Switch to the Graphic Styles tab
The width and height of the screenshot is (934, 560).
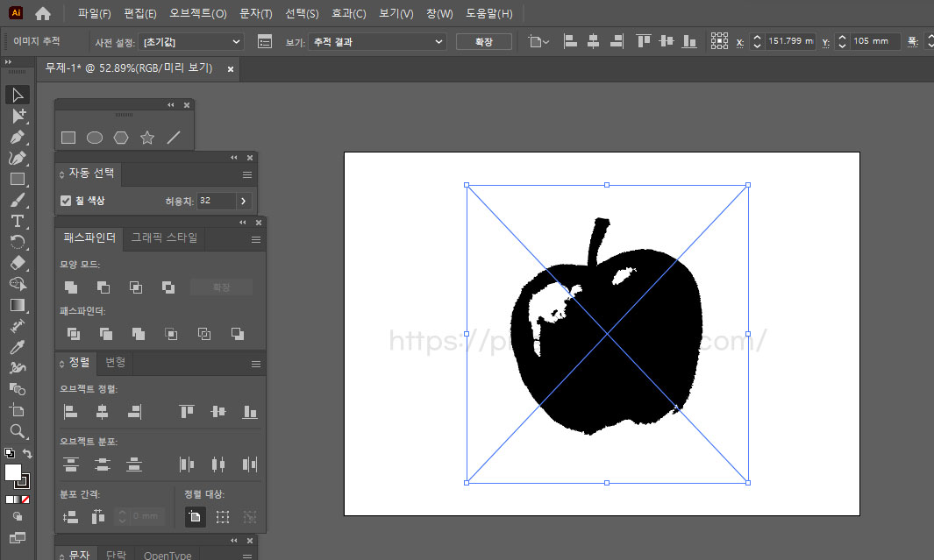pyautogui.click(x=164, y=237)
